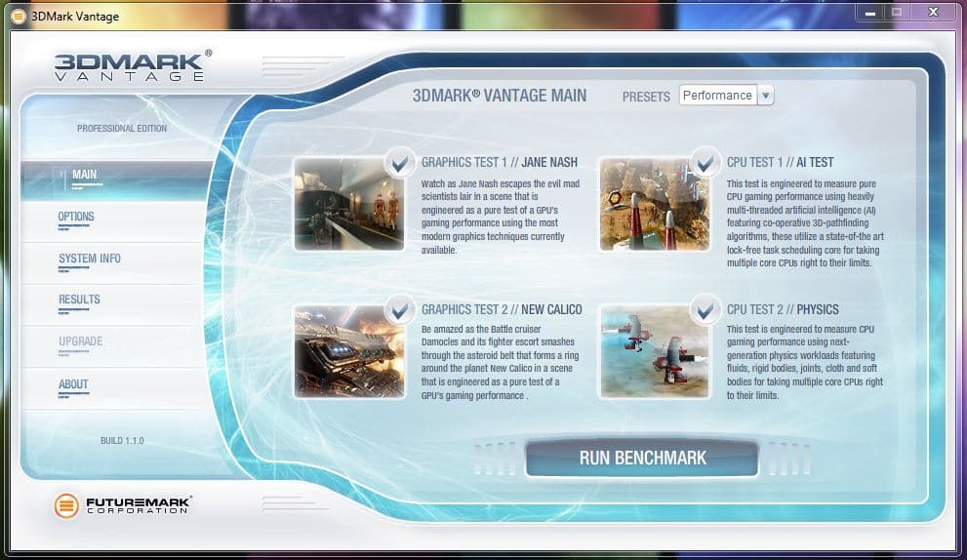Viewport: 967px width, 560px height.
Task: Uncheck Graphics Test 1 Jane Nash
Action: click(400, 164)
